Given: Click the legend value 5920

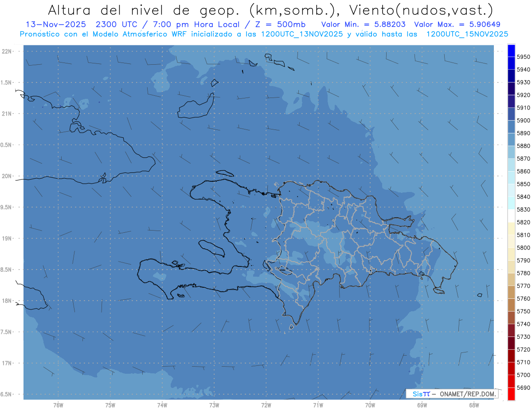Looking at the screenshot, I should 524,95.
